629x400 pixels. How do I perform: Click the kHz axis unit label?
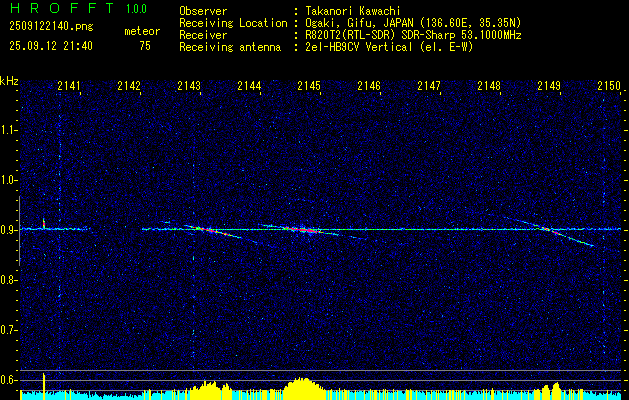coord(9,81)
